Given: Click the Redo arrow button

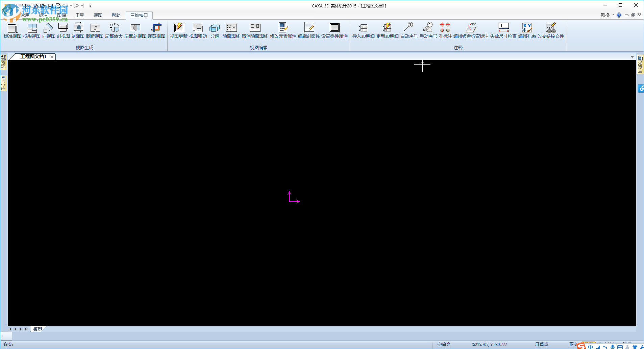Looking at the screenshot, I should [x=76, y=6].
